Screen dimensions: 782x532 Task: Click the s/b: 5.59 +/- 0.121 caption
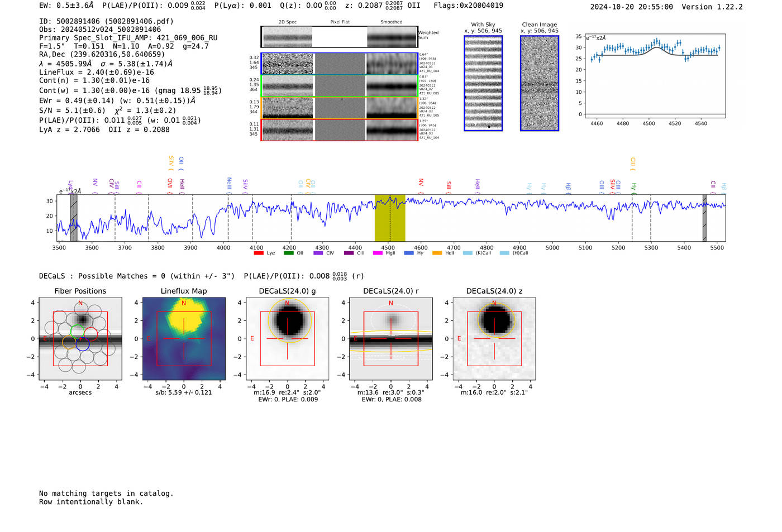pyautogui.click(x=184, y=392)
